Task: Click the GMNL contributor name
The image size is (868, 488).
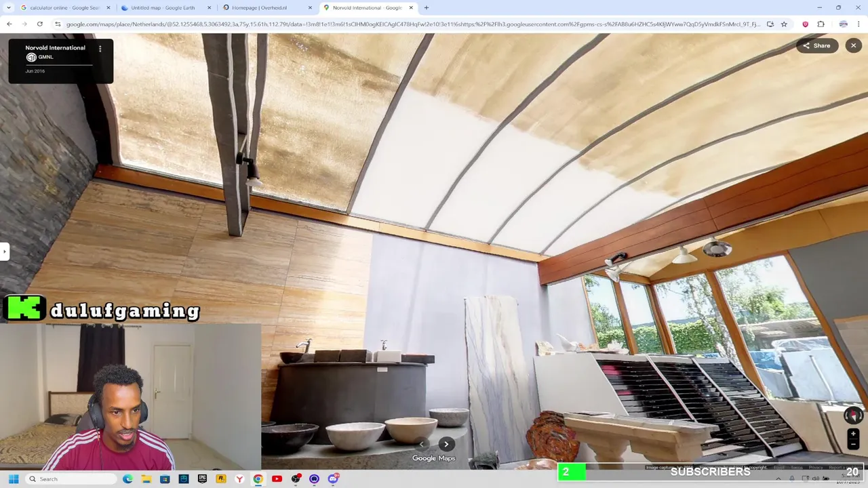Action: pyautogui.click(x=45, y=57)
